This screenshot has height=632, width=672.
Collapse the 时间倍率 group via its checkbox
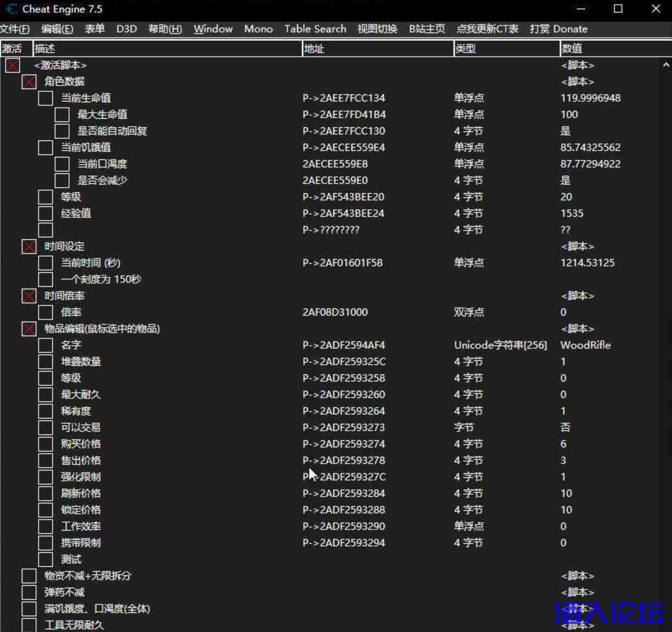point(29,296)
